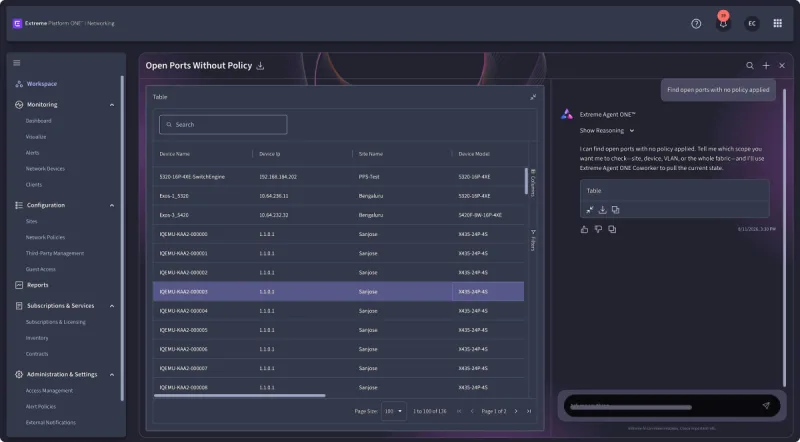Send the chat message with paper-plane icon
This screenshot has height=442, width=800.
pos(765,406)
